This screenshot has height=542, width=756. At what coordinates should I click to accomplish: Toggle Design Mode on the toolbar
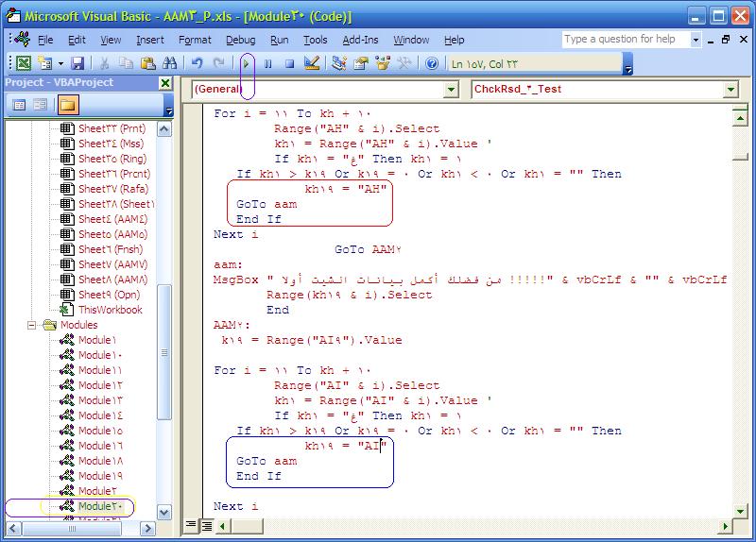pos(312,63)
